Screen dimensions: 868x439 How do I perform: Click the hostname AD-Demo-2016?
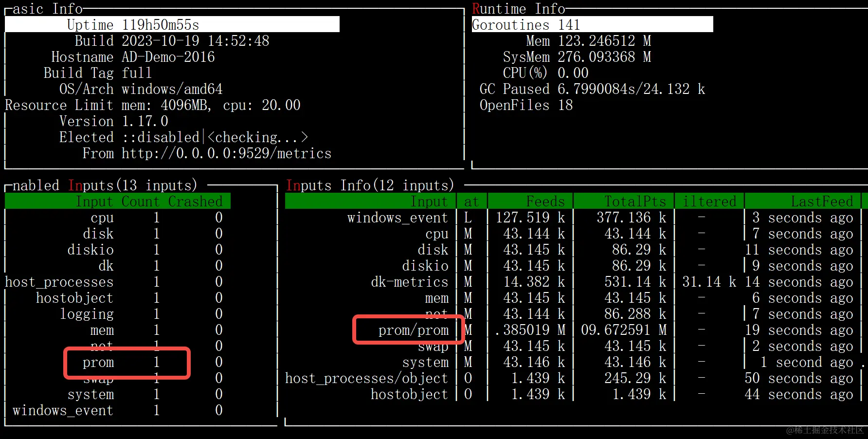168,56
